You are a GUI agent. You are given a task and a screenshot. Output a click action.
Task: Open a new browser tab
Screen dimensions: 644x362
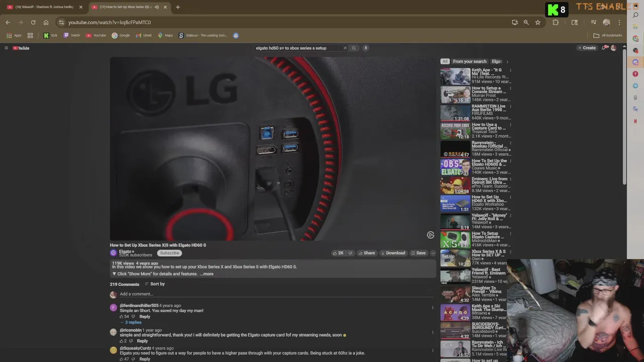178,7
